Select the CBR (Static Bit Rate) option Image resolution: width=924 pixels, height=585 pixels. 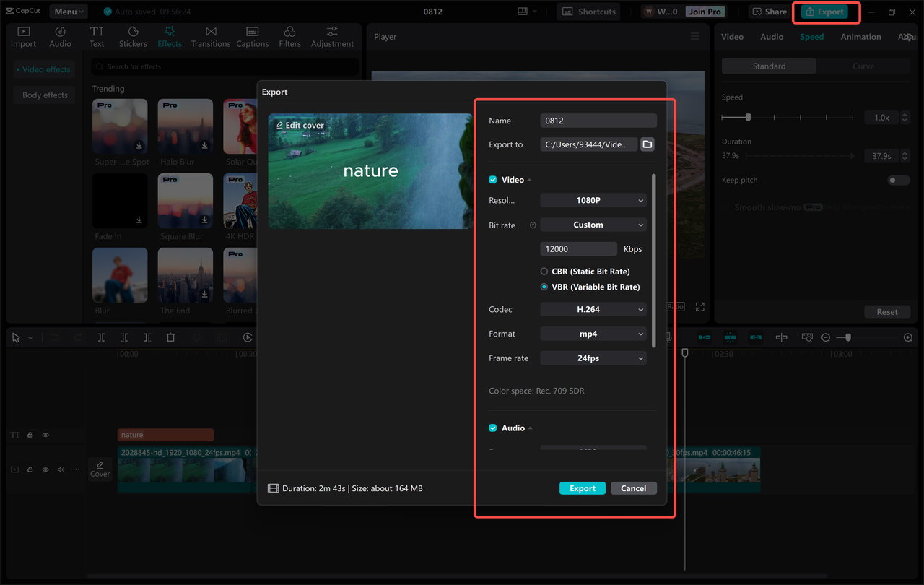tap(543, 271)
